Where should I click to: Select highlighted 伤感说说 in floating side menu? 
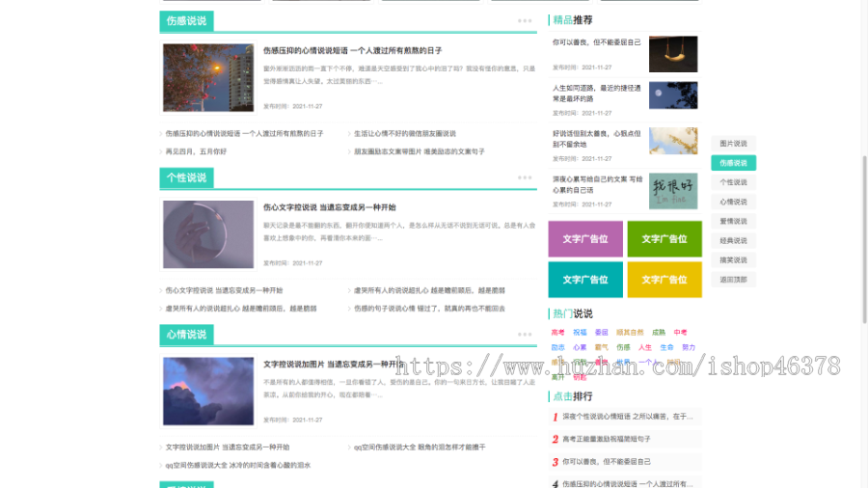tap(733, 163)
